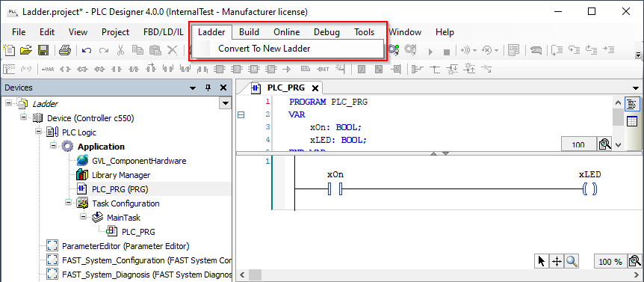Image resolution: width=644 pixels, height=282 pixels.
Task: Open the File menu
Action: pos(19,32)
